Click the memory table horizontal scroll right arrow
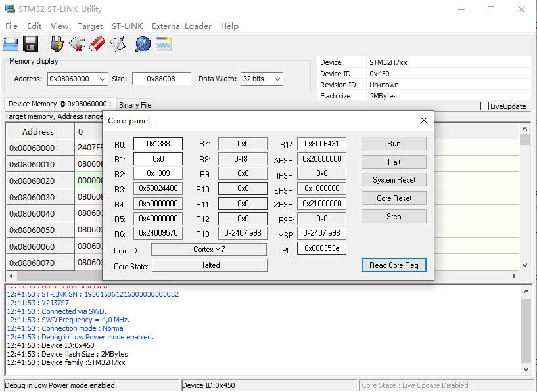 point(514,276)
